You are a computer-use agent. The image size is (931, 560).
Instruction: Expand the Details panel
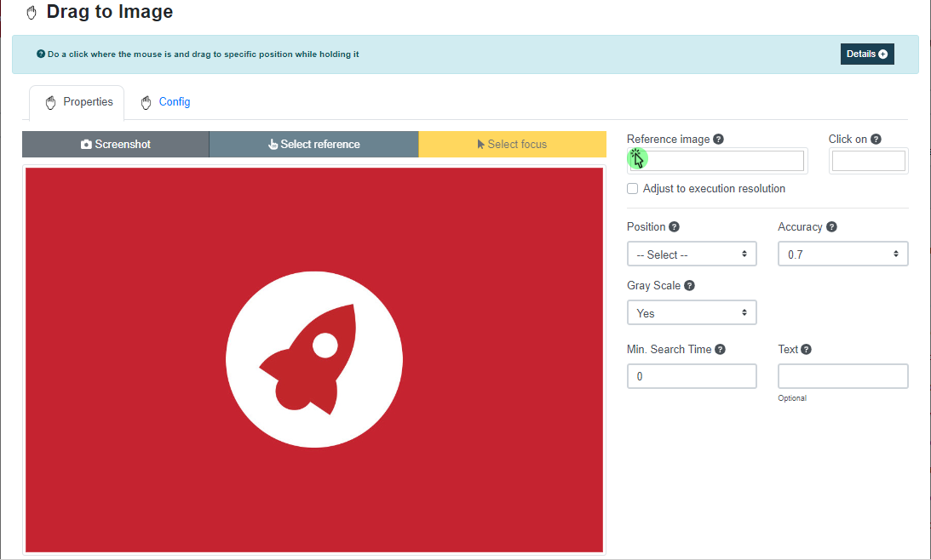(x=867, y=53)
